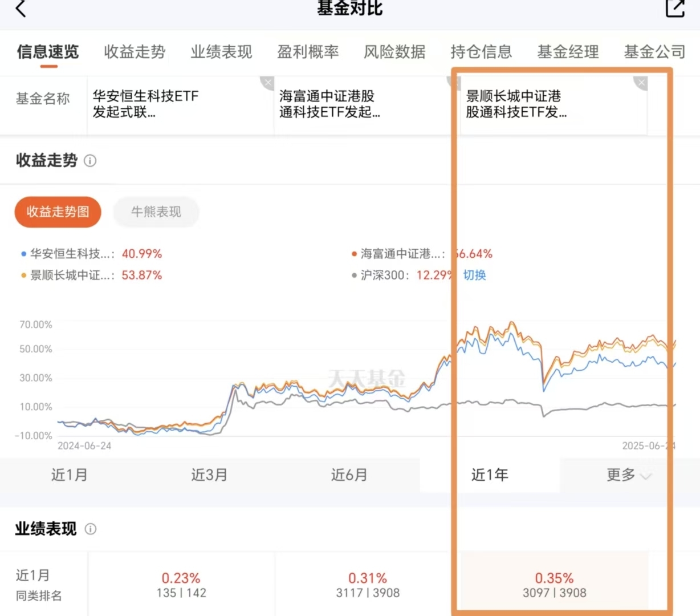Open 华安恒生科技ETF fund name cell
Image resolution: width=700 pixels, height=616 pixels.
146,104
